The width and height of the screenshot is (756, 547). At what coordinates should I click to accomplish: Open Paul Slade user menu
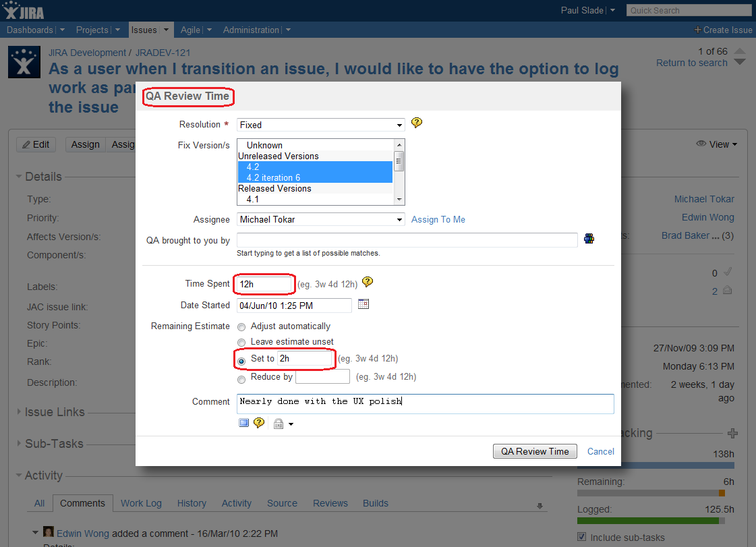[587, 10]
